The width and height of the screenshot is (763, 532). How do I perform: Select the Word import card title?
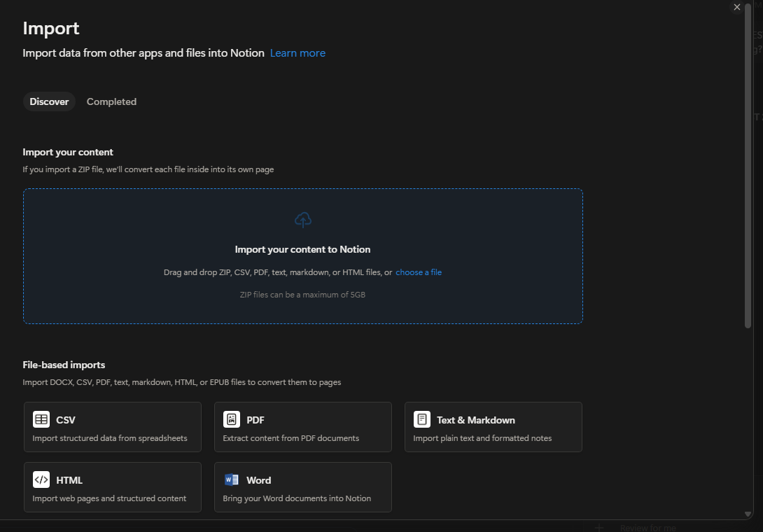coord(259,480)
